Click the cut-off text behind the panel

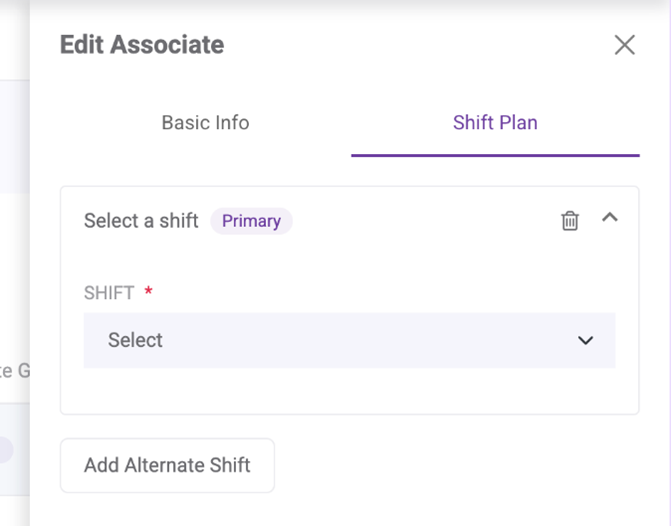[x=14, y=371]
